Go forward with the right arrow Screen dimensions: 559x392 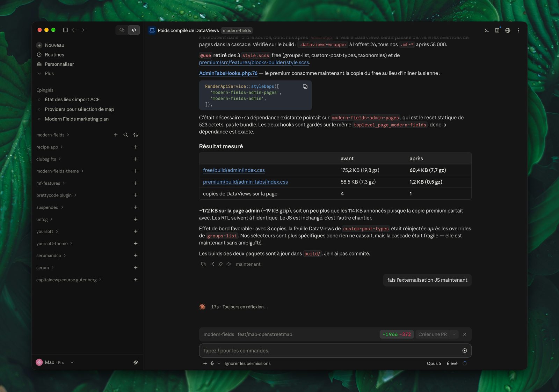(82, 30)
